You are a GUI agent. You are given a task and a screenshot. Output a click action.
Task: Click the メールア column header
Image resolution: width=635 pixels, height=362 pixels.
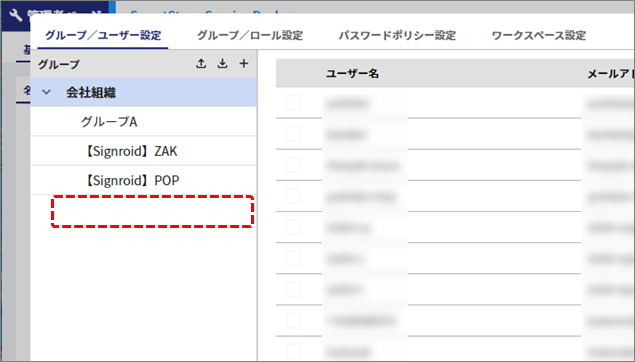pyautogui.click(x=611, y=73)
